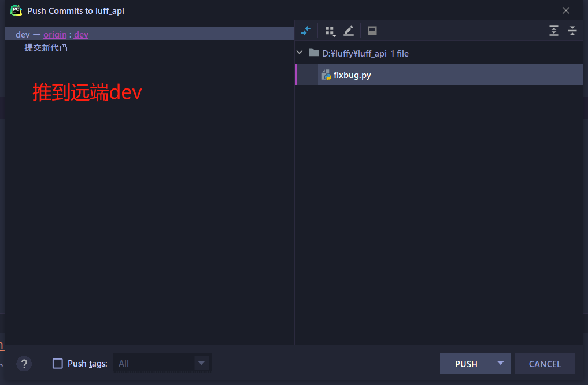Screen dimensions: 588x385
Task: Click the folder icon for D:¥luffy¥luff_api
Action: [x=313, y=53]
